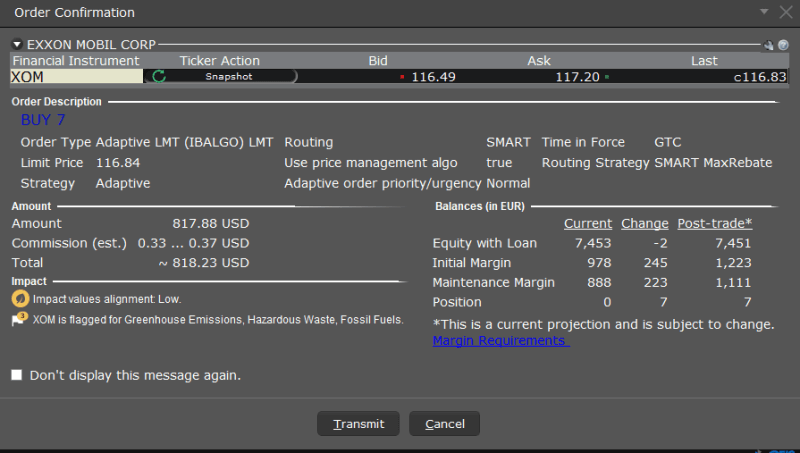Open the Margin Requirements link
This screenshot has height=453, width=800.
(x=501, y=341)
